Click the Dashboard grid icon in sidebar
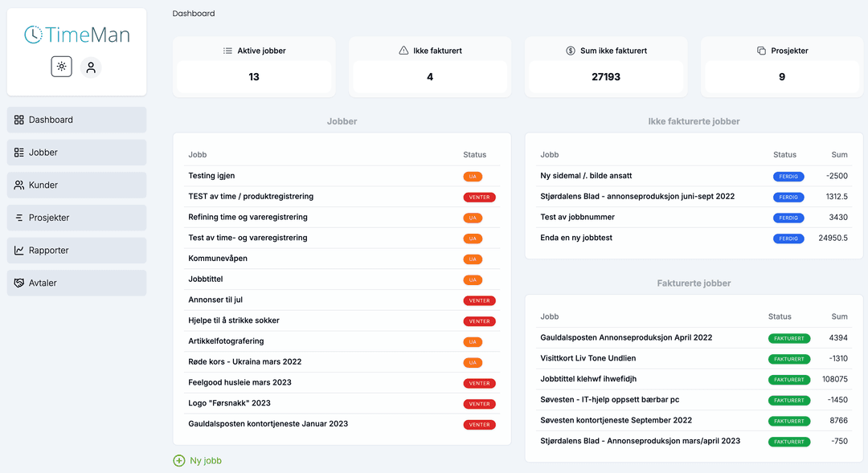 click(19, 120)
